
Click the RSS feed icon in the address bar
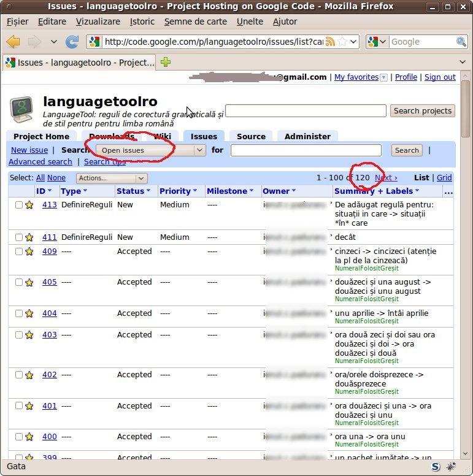point(329,42)
